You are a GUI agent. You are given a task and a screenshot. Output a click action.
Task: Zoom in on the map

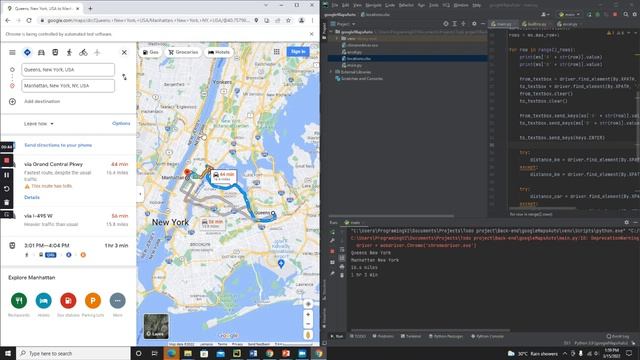[x=308, y=314]
